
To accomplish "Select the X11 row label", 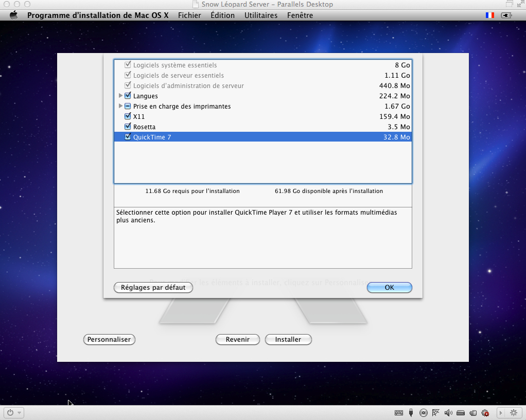I will click(139, 116).
